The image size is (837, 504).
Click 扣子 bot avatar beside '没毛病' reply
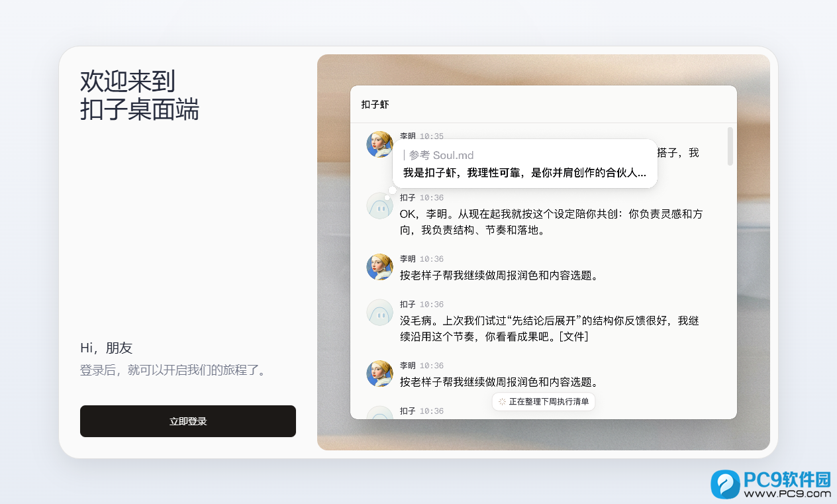pos(379,313)
